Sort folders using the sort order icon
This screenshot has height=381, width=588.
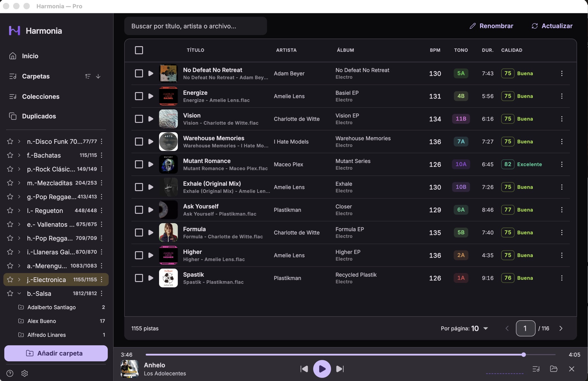(88, 76)
